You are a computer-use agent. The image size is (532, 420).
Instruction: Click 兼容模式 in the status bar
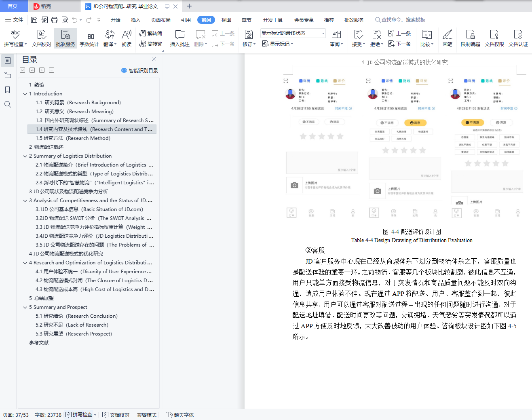pyautogui.click(x=147, y=415)
